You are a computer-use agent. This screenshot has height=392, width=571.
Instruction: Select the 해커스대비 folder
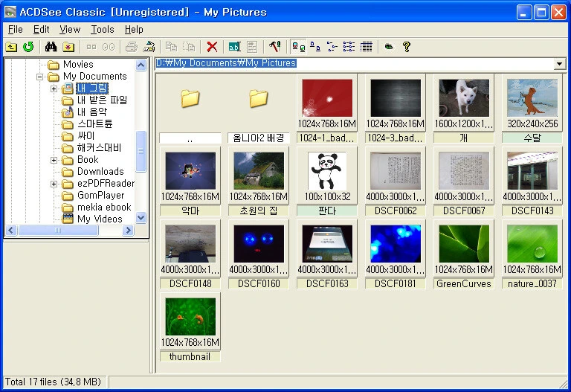point(99,147)
